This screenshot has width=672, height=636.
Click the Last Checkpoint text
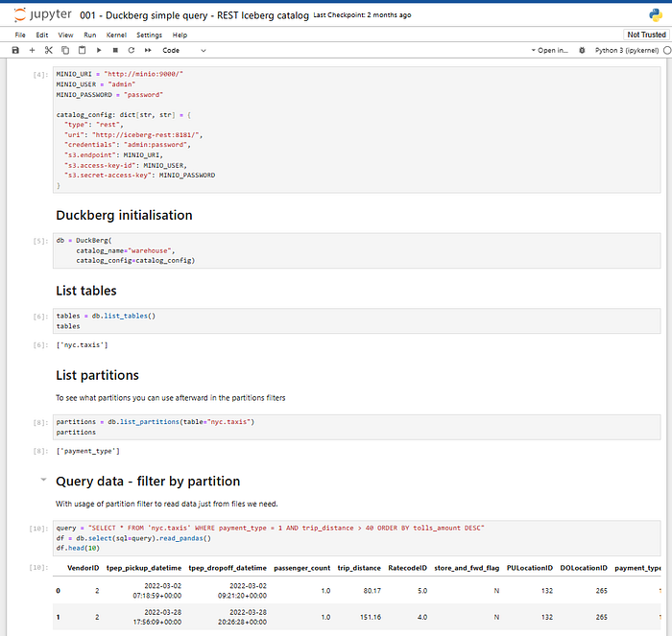coord(362,15)
